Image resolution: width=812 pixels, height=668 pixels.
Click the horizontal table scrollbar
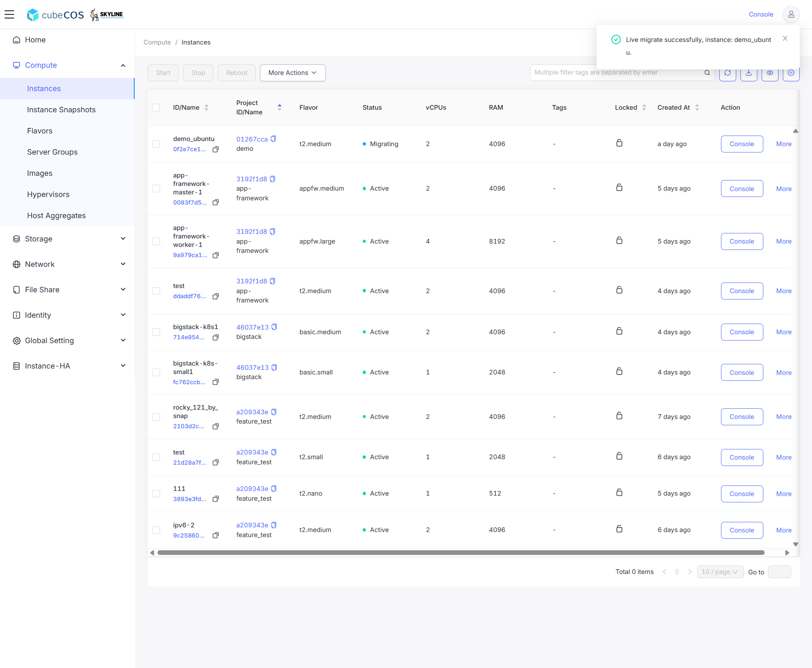(461, 552)
